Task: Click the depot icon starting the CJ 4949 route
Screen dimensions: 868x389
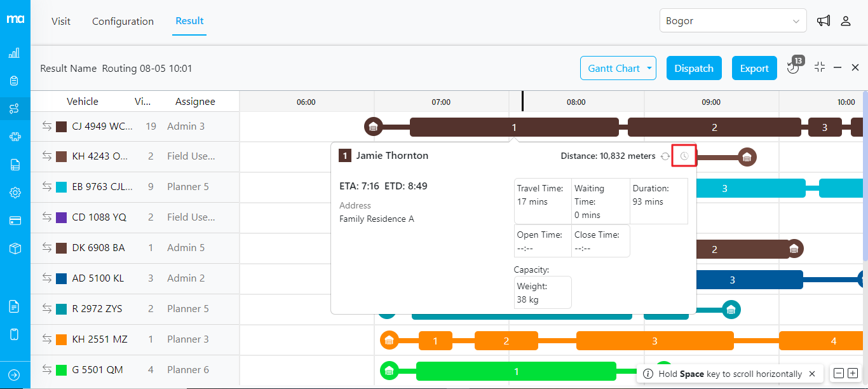Action: [373, 126]
